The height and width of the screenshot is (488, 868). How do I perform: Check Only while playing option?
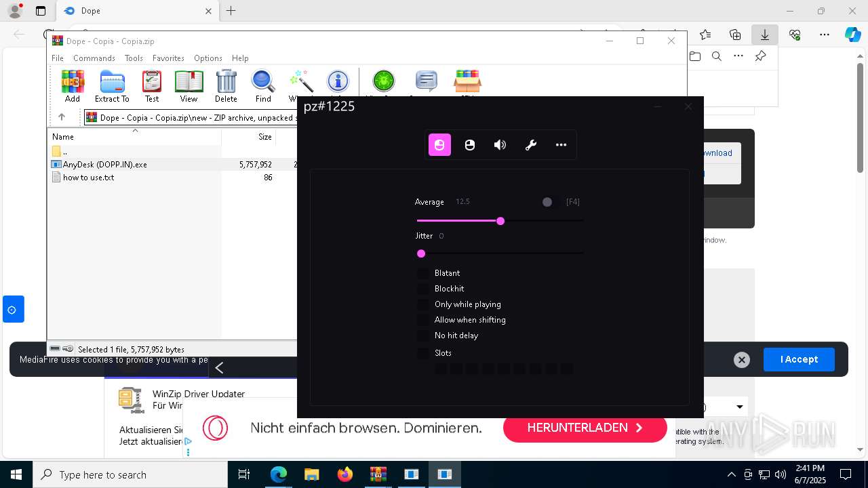click(x=423, y=304)
